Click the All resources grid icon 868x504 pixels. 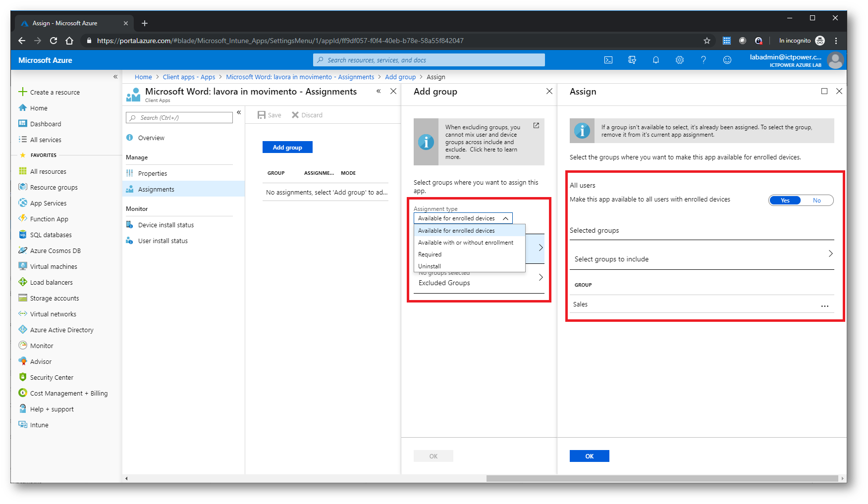(x=22, y=171)
